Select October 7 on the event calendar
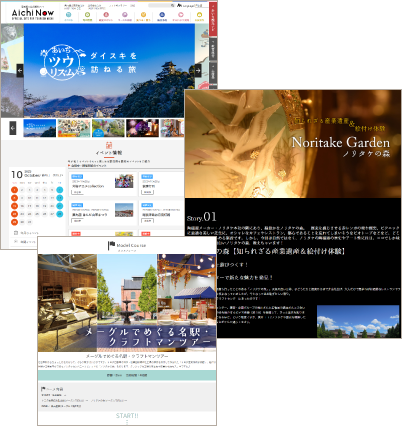Viewport: 402px width, 426px height. [60, 190]
